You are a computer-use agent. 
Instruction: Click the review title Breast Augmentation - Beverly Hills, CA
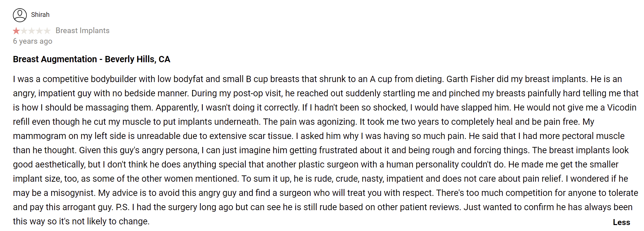(x=91, y=59)
